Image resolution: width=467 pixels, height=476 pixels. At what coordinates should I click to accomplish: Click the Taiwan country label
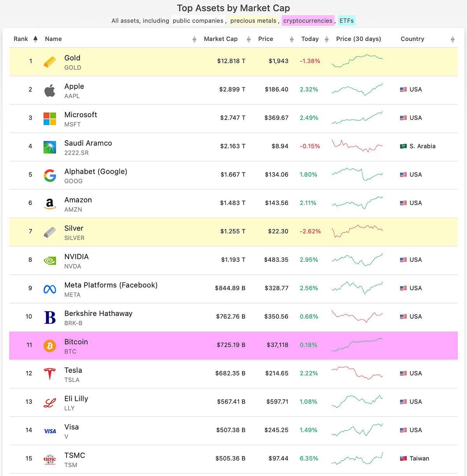419,458
